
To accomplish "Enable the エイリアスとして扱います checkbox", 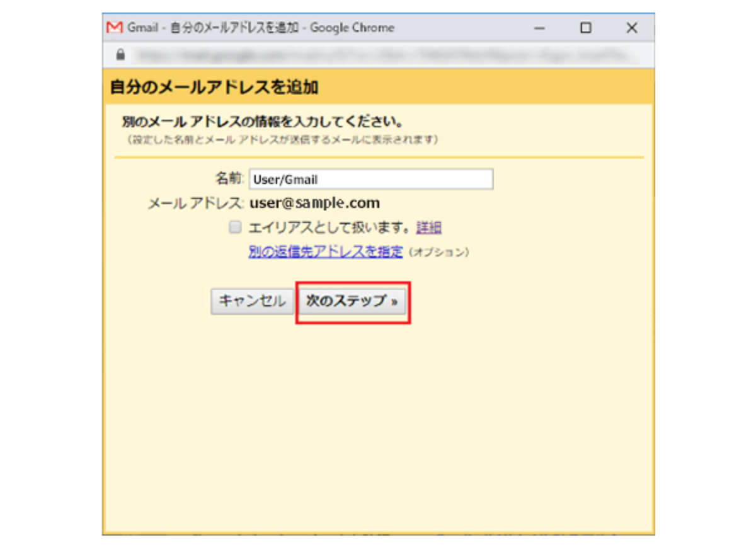I will click(x=235, y=227).
